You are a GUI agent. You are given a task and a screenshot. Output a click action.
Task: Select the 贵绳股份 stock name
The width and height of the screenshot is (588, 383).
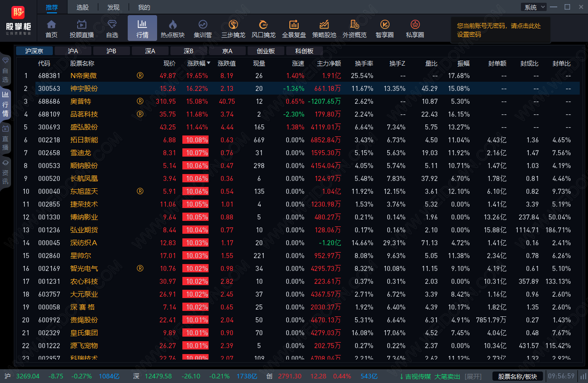click(x=84, y=320)
